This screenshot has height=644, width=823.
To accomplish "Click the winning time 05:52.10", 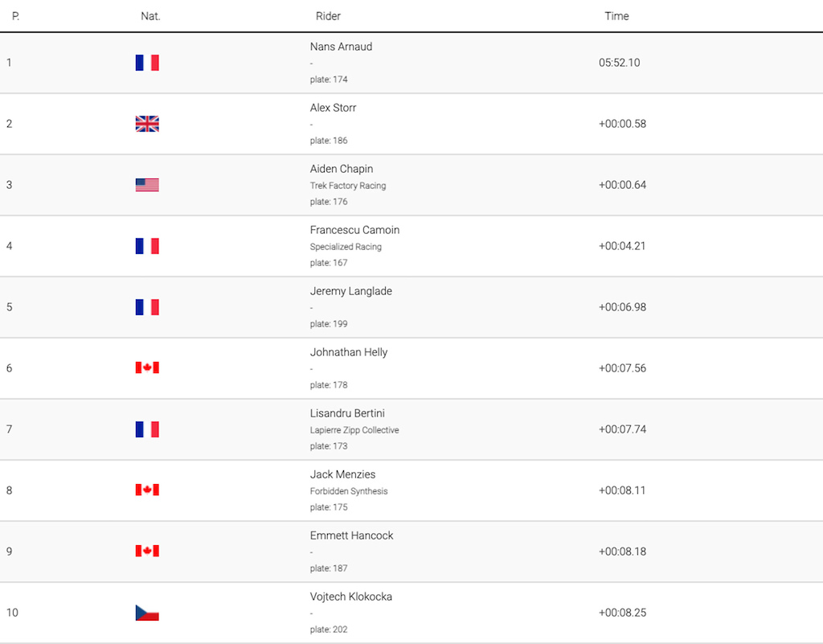I will point(619,63).
